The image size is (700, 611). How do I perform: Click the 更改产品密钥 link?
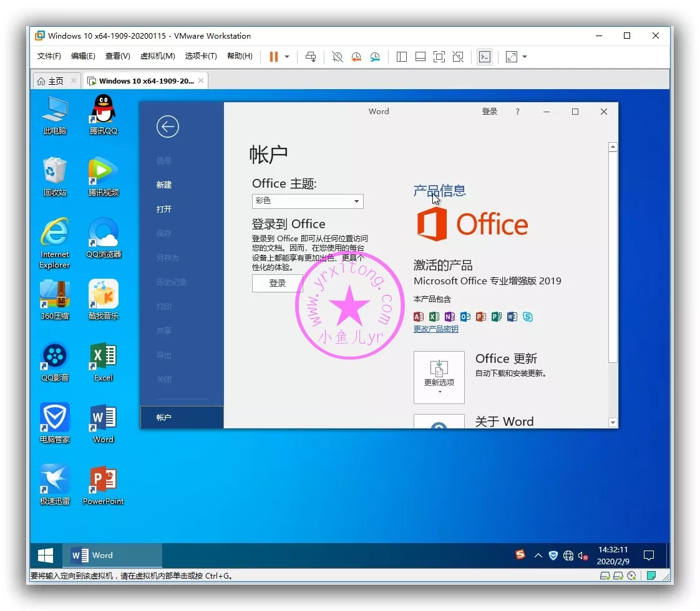(435, 329)
